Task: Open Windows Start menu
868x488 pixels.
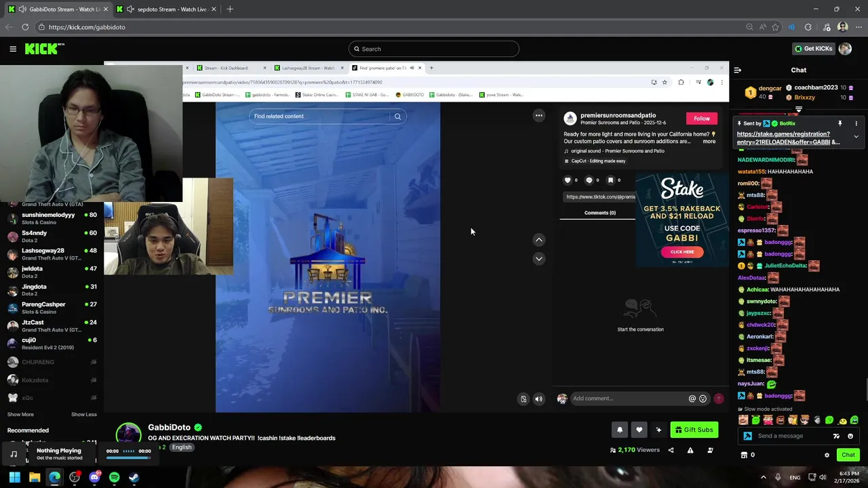Action: pyautogui.click(x=14, y=477)
